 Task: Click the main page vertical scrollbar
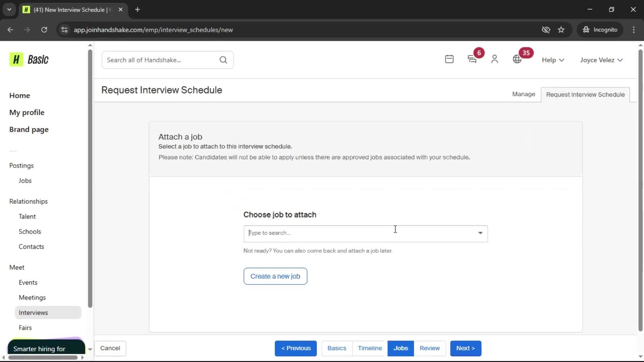click(640, 190)
